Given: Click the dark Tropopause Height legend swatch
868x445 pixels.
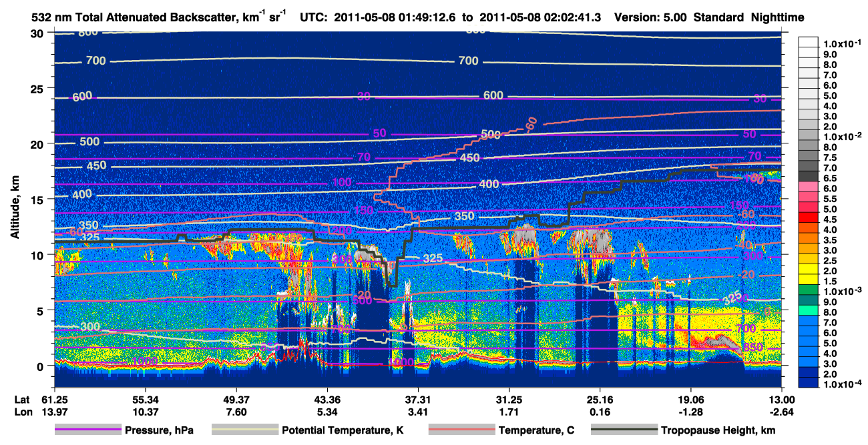Looking at the screenshot, I should [624, 430].
